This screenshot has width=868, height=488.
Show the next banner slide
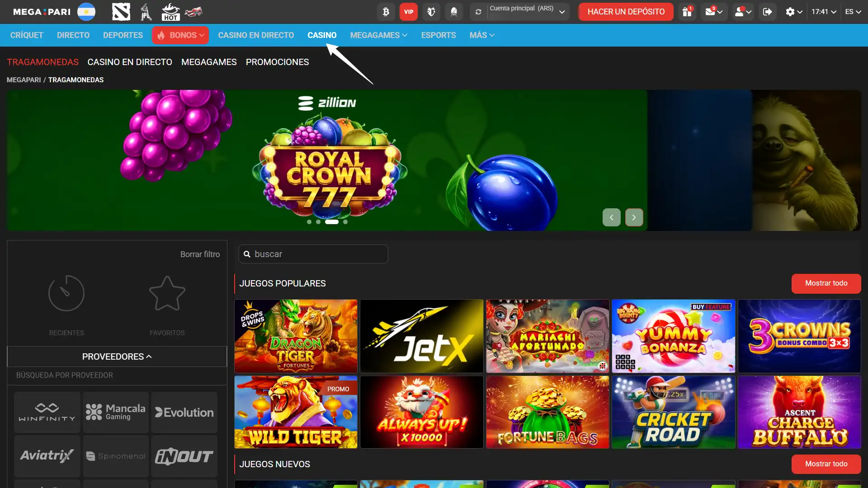click(x=634, y=217)
